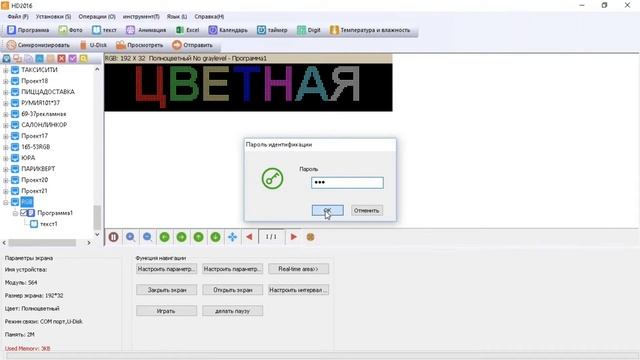Expand the ПИЩЦАДОСТАВКА tree node

pos(6,92)
